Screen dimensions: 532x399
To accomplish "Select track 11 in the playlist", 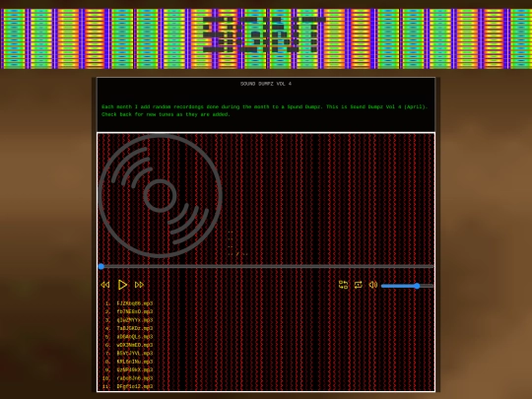I will [135, 386].
